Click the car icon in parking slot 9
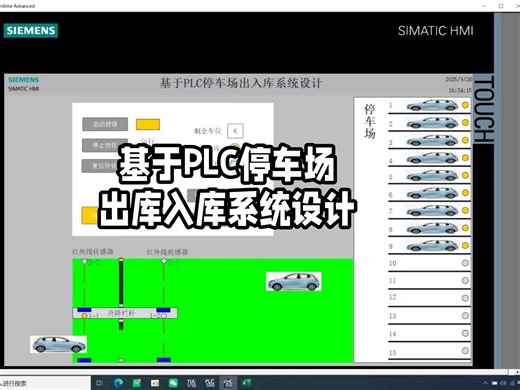520x390 pixels. point(433,246)
